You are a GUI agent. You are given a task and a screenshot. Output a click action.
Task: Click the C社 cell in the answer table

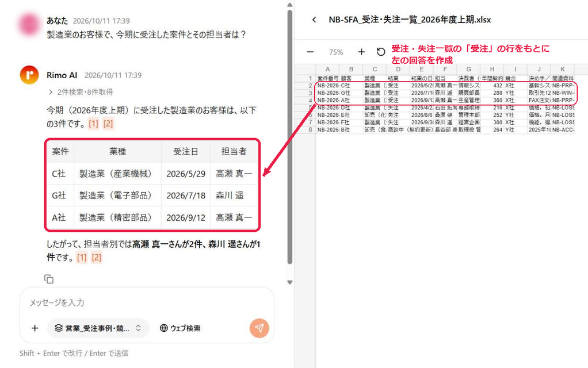point(60,174)
